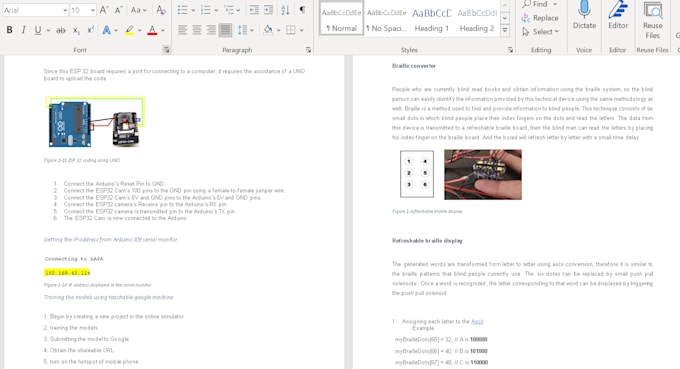Apply Shading paint bucket color

point(268,30)
